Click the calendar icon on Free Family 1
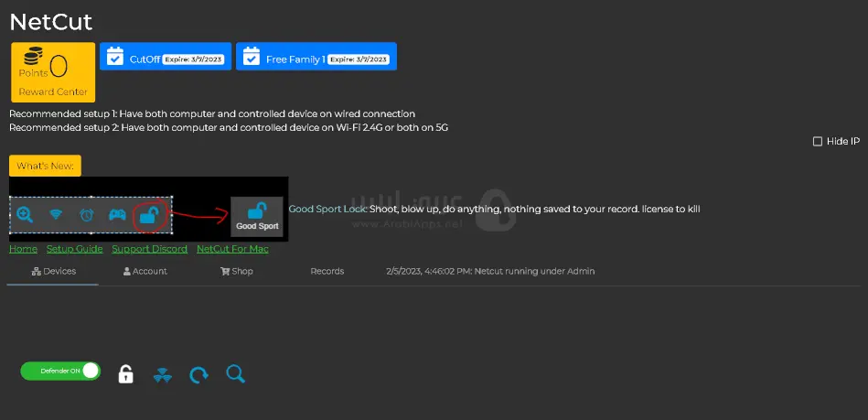Viewport: 868px width, 420px height. (x=251, y=58)
